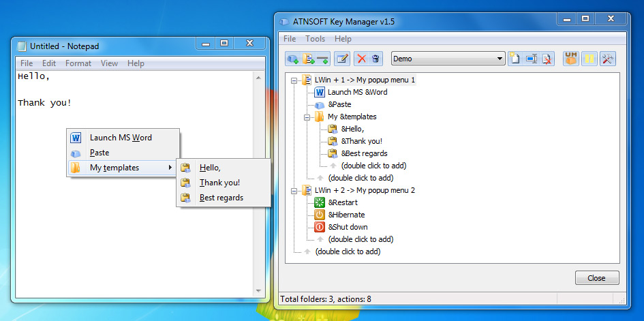644x321 pixels.
Task: Click the Word icon beside Launch MS &Word
Action: coord(319,92)
